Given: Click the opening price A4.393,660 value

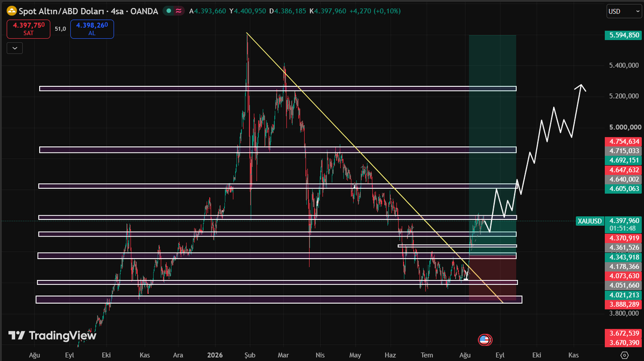Looking at the screenshot, I should 207,11.
